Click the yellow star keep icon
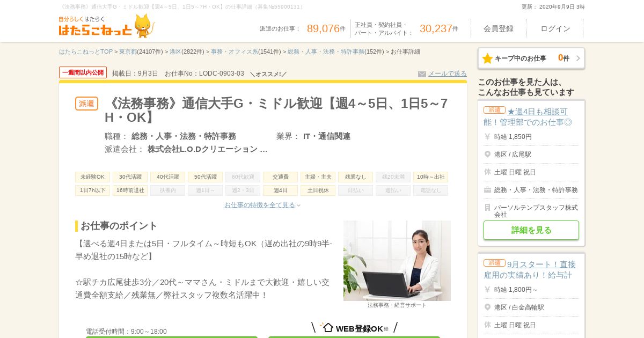The image size is (644, 338). [487, 58]
